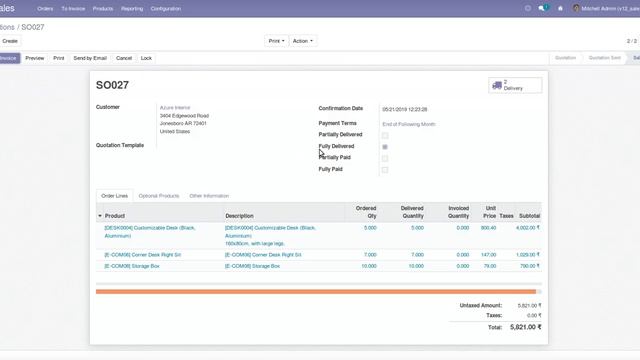Select the Quotation Sent status stage

pos(604,58)
